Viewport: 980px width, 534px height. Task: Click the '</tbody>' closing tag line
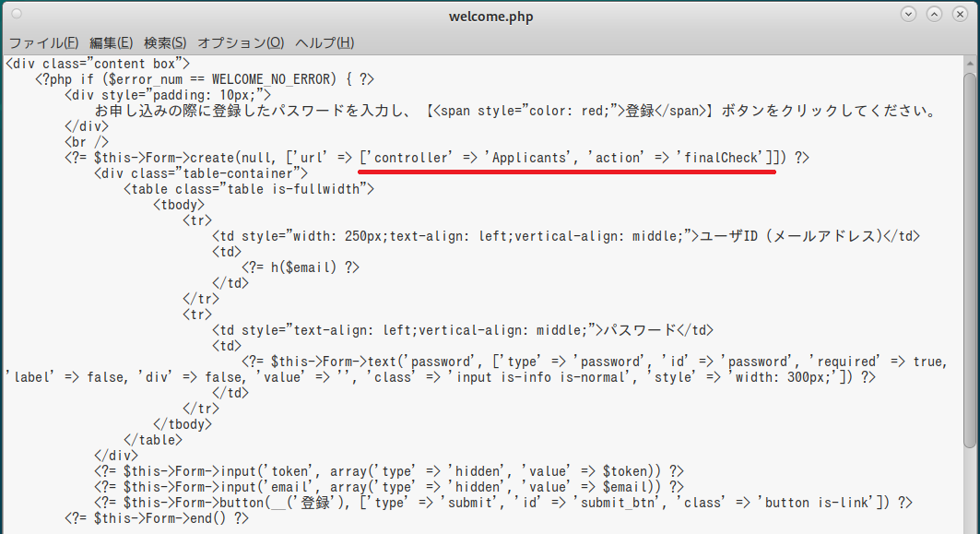point(183,424)
